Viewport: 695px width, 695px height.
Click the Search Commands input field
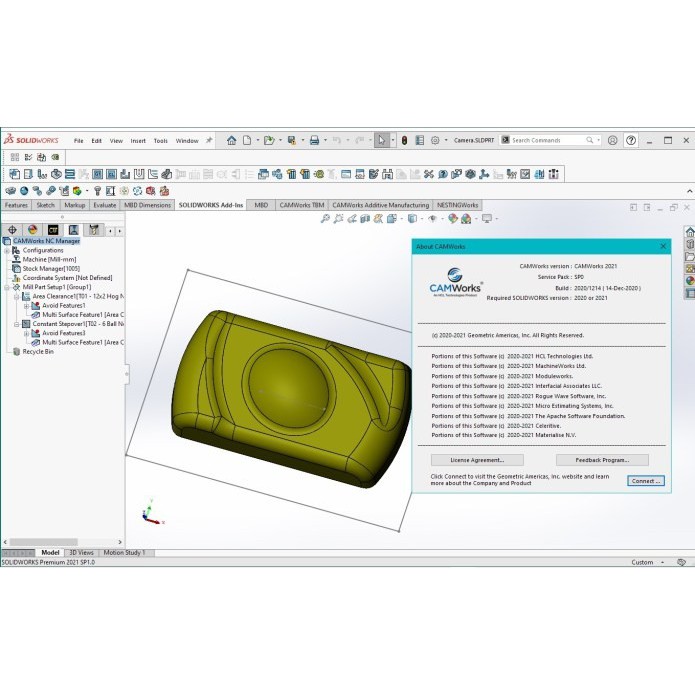[x=548, y=140]
